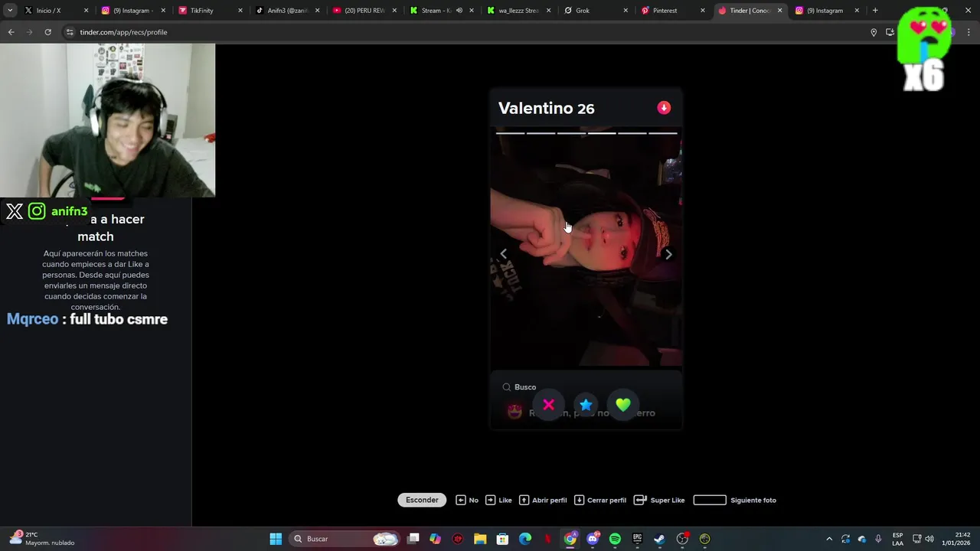This screenshot has height=551, width=980.
Task: Open Copilot from taskbar
Action: click(x=436, y=539)
